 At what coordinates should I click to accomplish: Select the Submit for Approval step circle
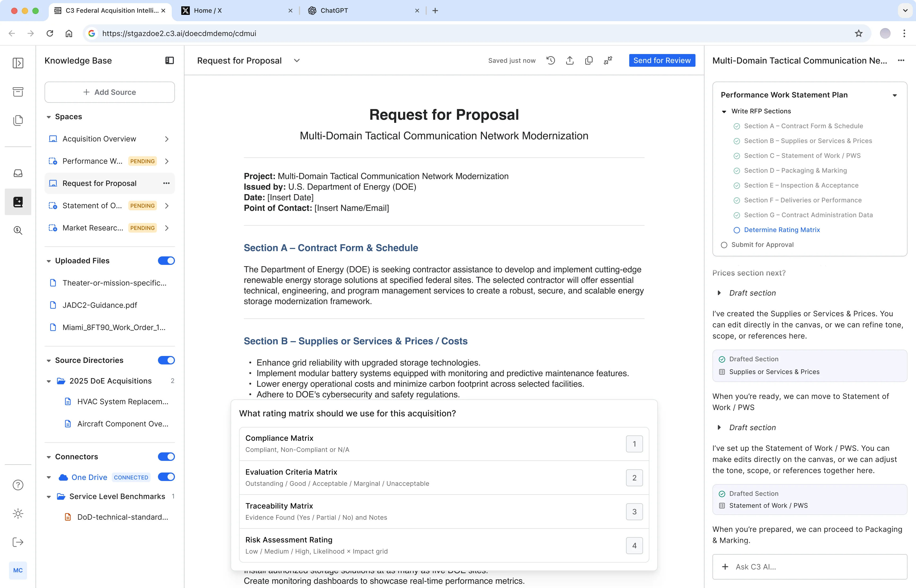(x=724, y=245)
